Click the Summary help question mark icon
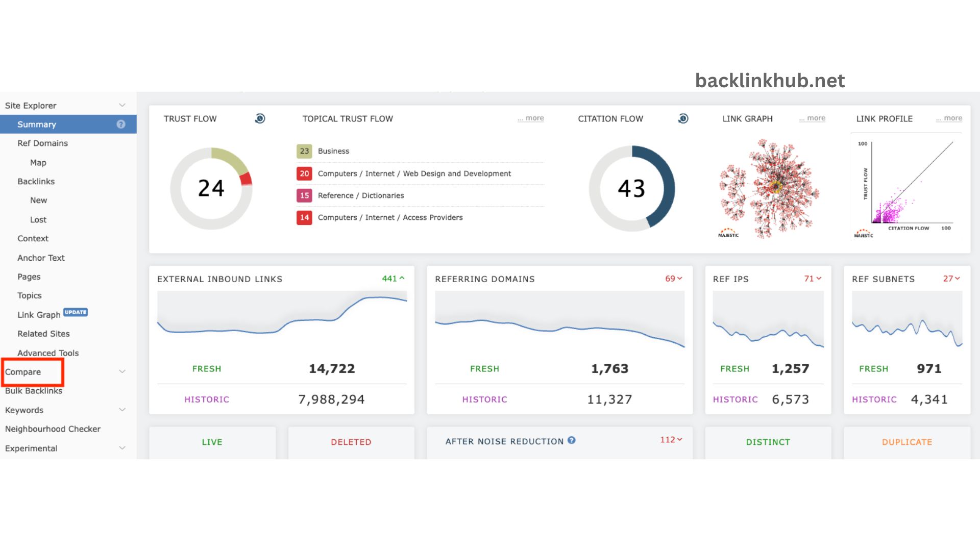Viewport: 980px width, 551px height. pos(120,124)
